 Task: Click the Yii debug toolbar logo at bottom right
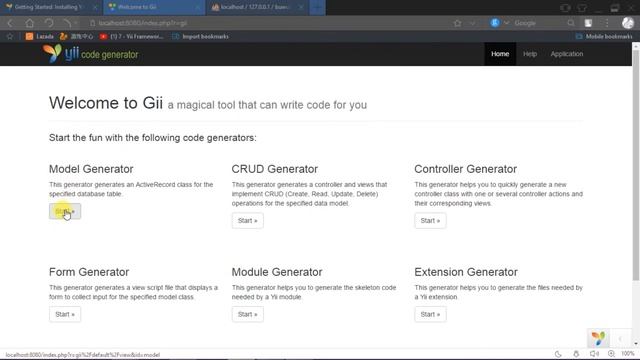[598, 338]
